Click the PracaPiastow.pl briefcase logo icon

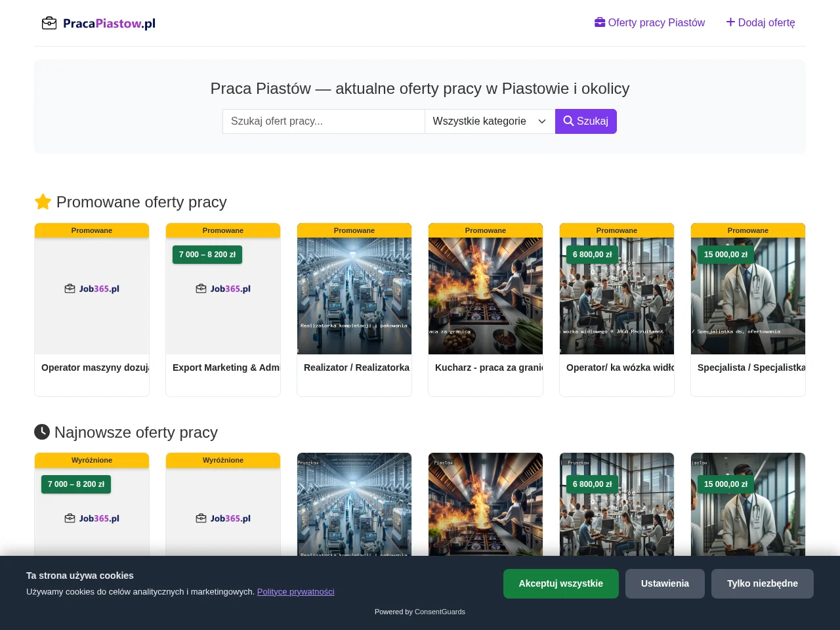click(x=49, y=24)
